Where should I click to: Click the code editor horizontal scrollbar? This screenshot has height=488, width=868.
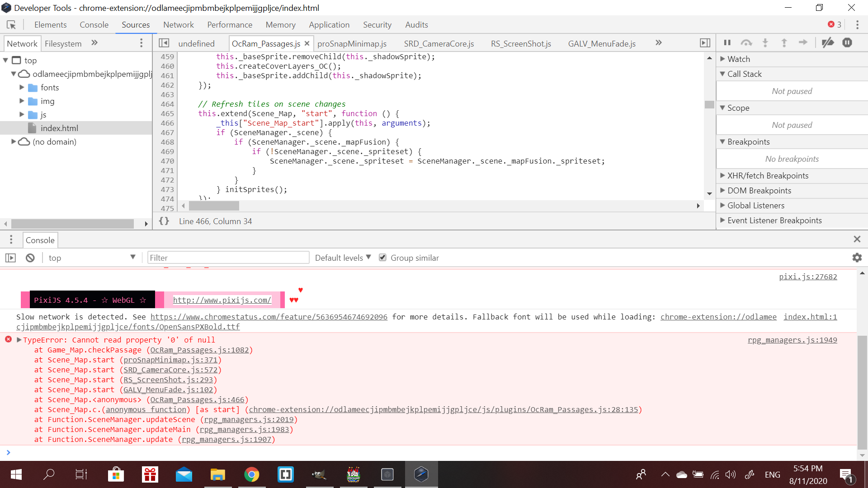coord(214,206)
